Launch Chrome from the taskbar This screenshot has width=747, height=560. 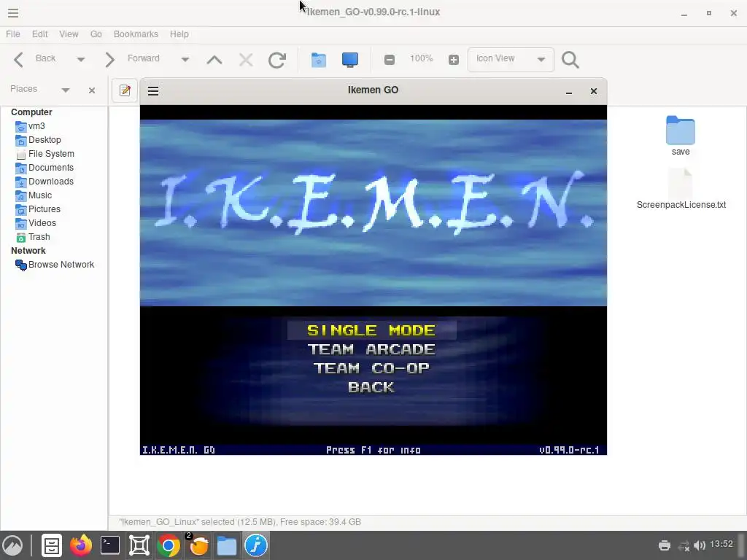[169, 545]
